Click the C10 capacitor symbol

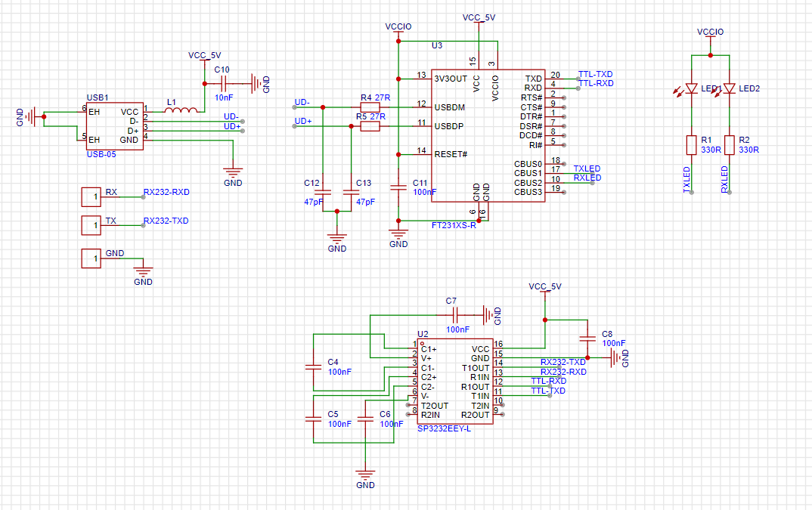(x=223, y=84)
